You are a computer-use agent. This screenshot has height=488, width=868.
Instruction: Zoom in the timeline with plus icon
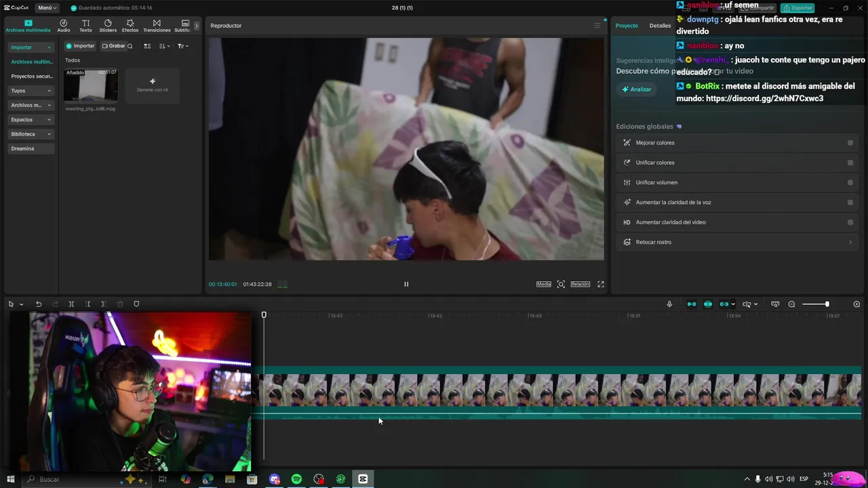[x=856, y=304]
